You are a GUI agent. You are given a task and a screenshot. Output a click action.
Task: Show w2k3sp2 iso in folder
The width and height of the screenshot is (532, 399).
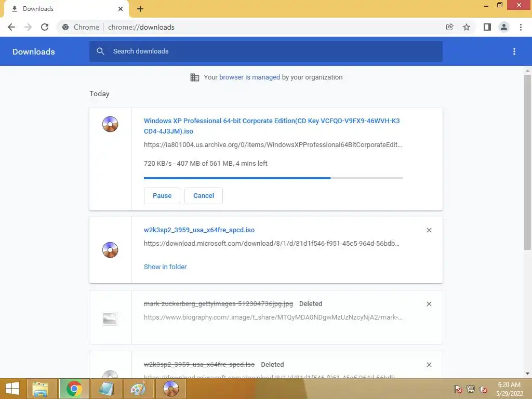coord(165,267)
